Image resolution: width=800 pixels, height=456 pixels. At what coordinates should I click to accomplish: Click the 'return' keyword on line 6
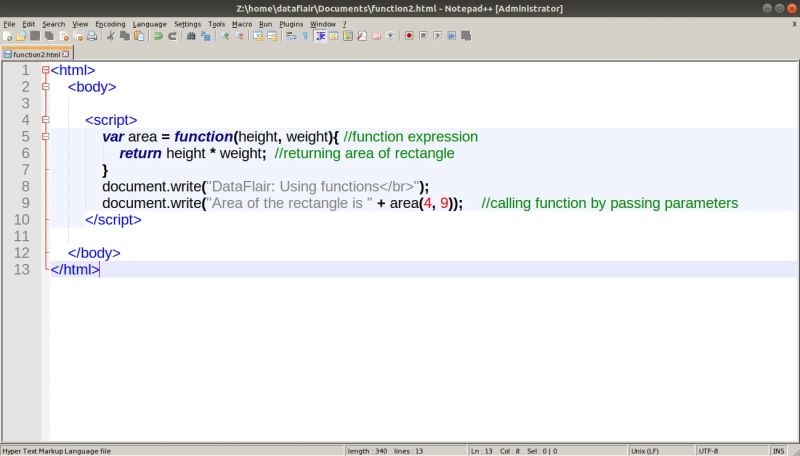[x=140, y=154]
